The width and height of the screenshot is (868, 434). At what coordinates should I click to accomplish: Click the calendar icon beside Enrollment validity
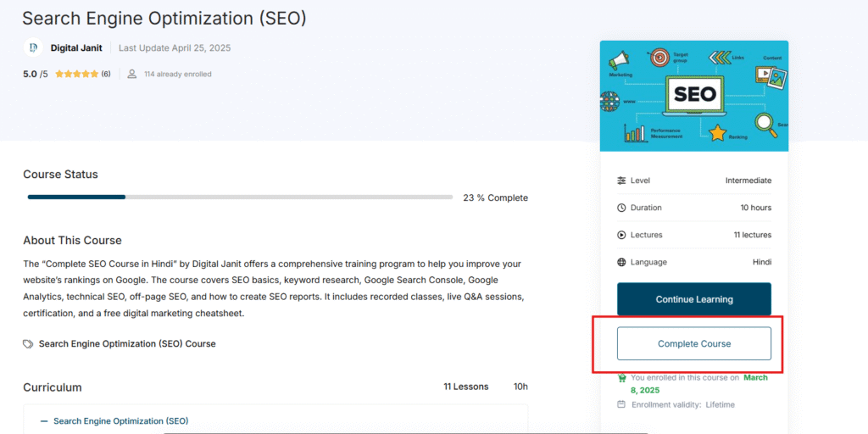pos(622,404)
